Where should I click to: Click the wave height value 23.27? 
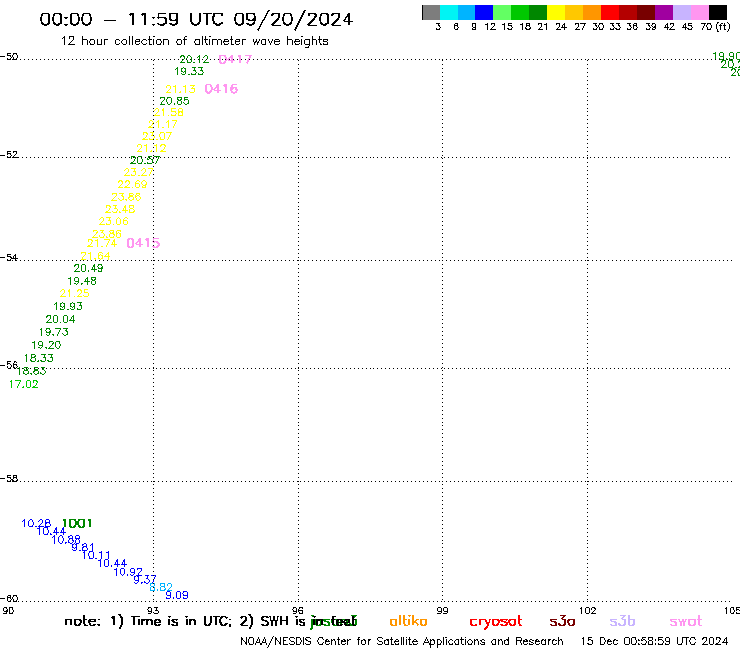139,172
